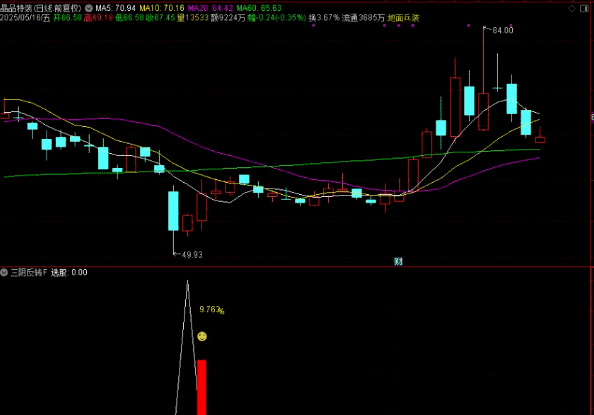
Task: Click the purple MA20 label
Action: point(210,8)
